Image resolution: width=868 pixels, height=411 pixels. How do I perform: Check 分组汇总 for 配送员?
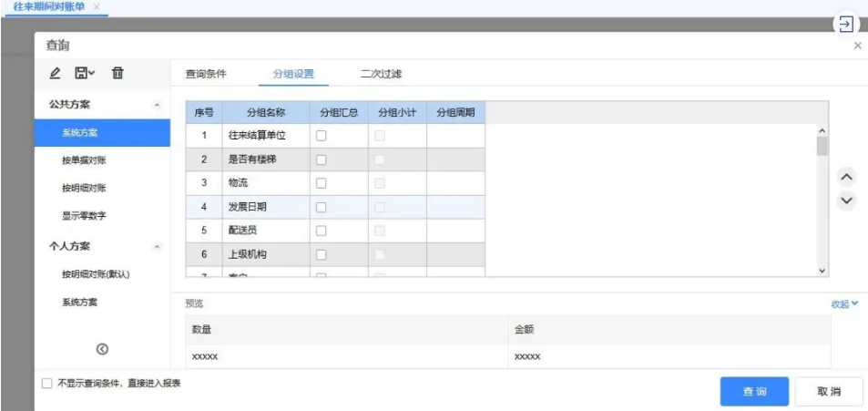click(x=322, y=231)
